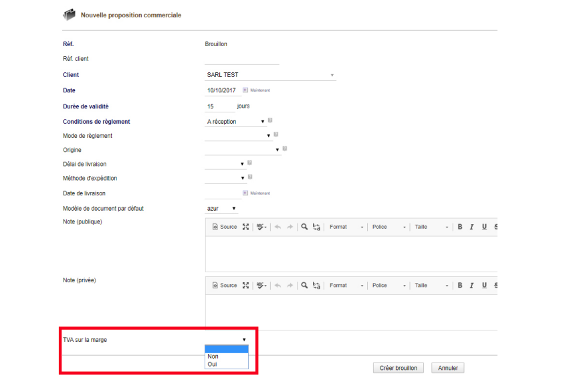Open Taille dropdown in public note toolbar
The width and height of the screenshot is (567, 392).
coord(431,227)
